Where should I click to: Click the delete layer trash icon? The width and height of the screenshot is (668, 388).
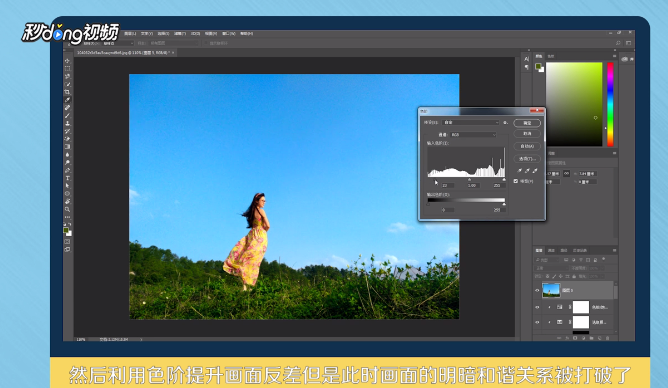coord(608,338)
